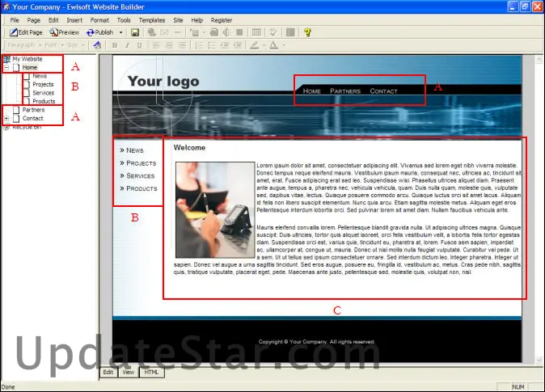This screenshot has width=545, height=392.
Task: Open the Insert menu
Action: (x=74, y=20)
